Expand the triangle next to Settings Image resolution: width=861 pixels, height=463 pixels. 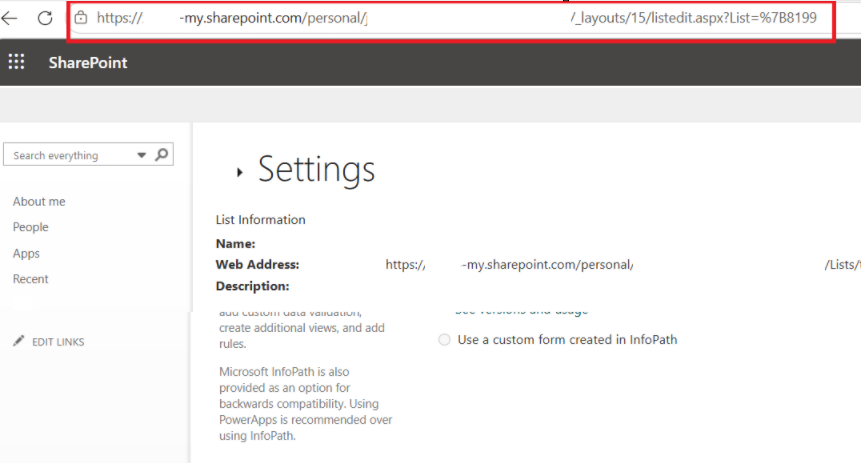[239, 172]
